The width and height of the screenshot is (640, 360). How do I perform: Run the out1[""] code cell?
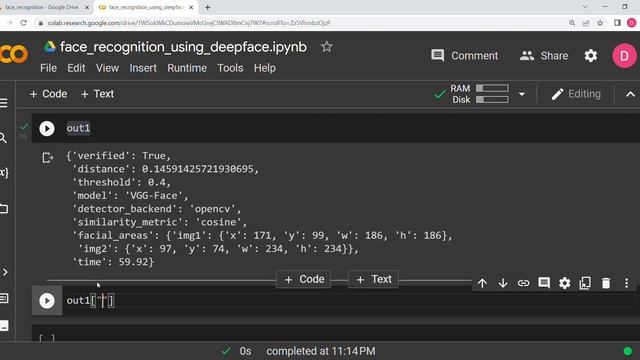[x=47, y=301]
